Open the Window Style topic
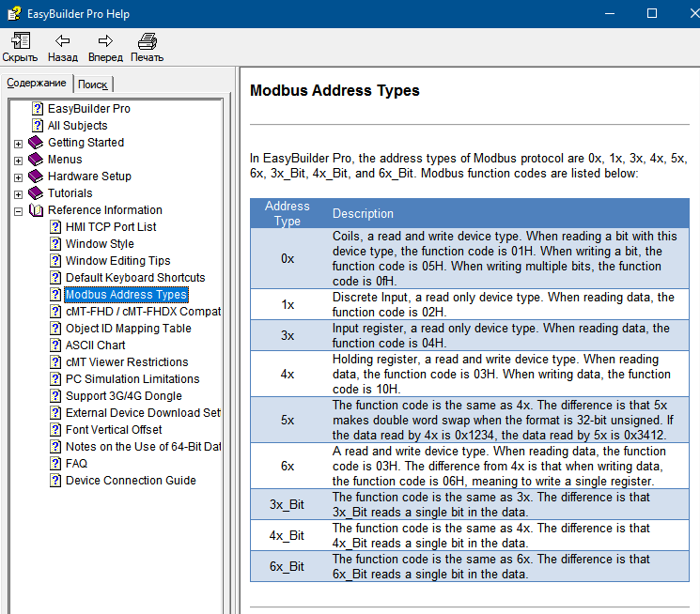The height and width of the screenshot is (614, 700). click(x=100, y=244)
